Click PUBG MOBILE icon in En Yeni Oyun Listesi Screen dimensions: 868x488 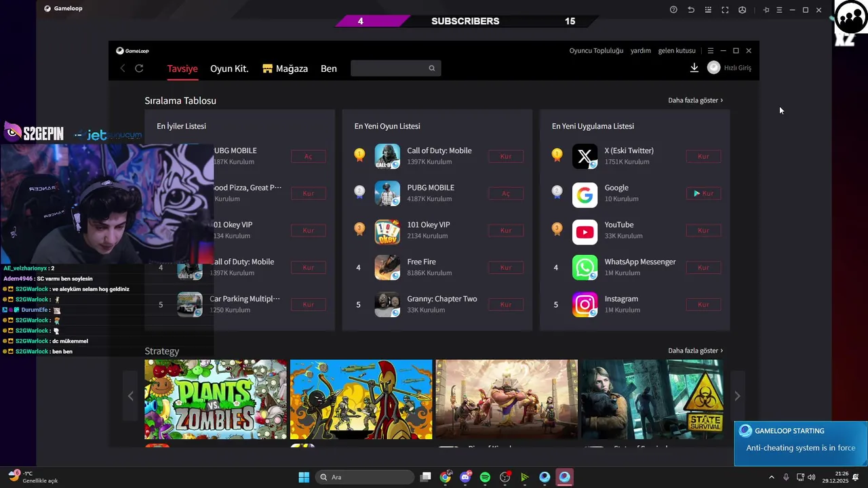point(387,193)
